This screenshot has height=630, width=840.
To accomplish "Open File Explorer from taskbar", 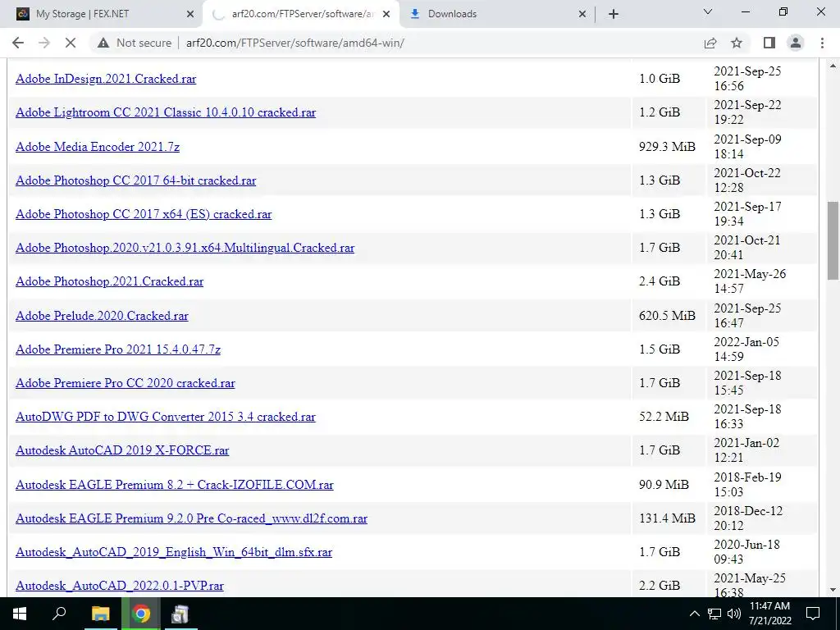I will (100, 614).
